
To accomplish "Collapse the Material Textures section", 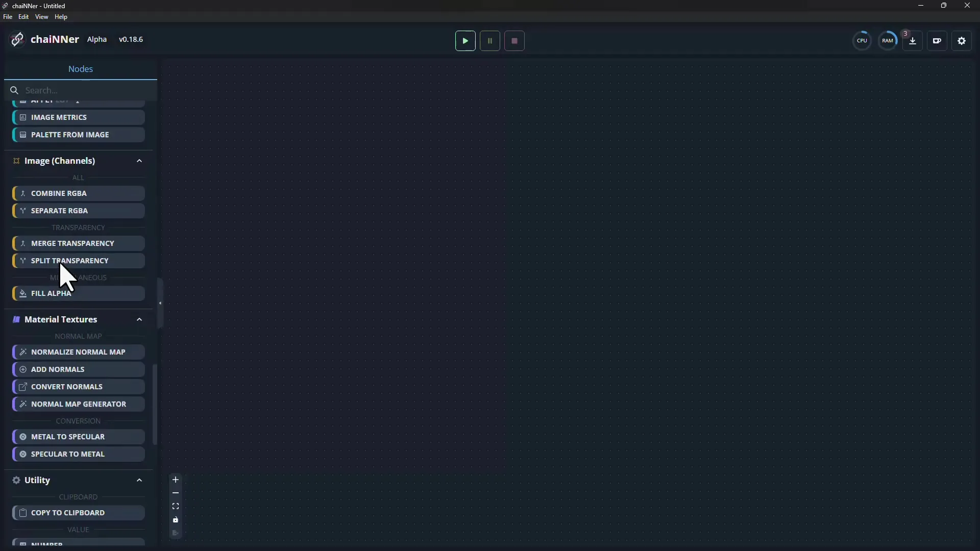I will pos(139,319).
